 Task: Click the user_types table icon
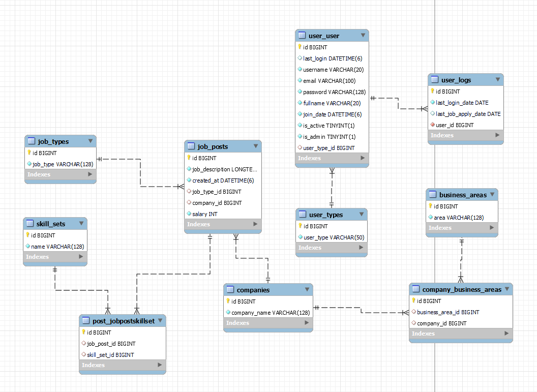point(303,215)
